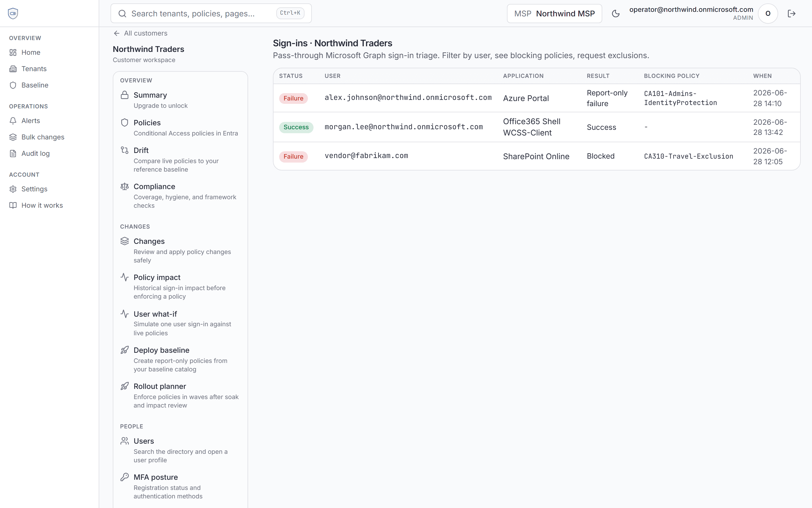812x508 pixels.
Task: Click the Failure badge for vendor@fabrikam.com
Action: 293,157
